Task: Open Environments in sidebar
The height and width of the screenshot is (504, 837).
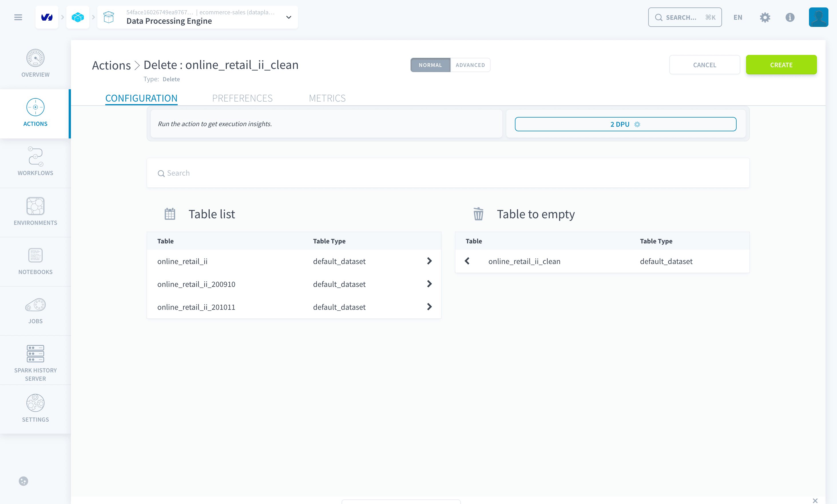Action: pyautogui.click(x=35, y=212)
